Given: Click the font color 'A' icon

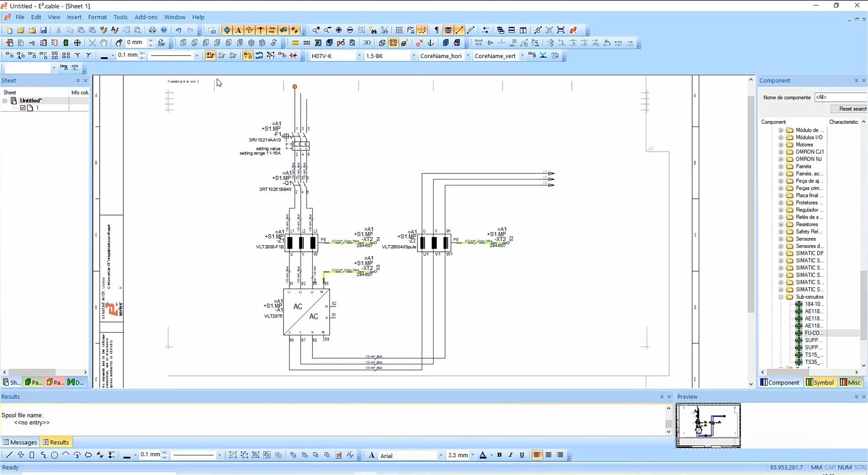Looking at the screenshot, I should click(x=483, y=455).
